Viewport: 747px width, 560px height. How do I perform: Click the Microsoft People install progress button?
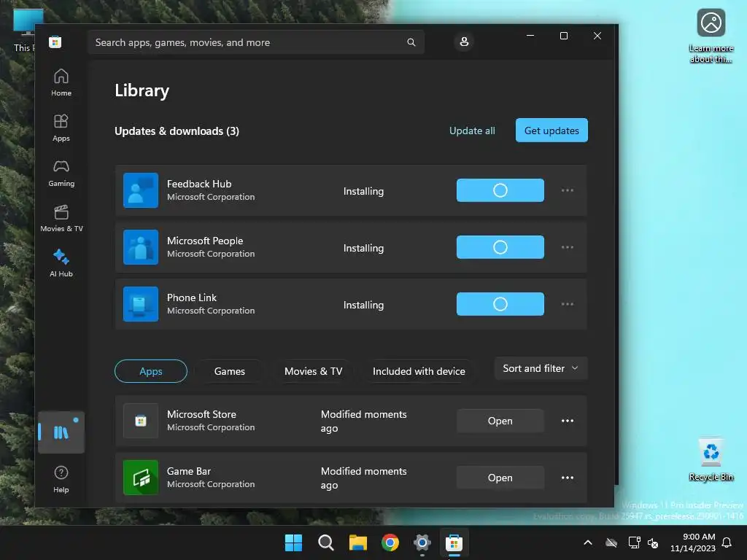point(500,247)
